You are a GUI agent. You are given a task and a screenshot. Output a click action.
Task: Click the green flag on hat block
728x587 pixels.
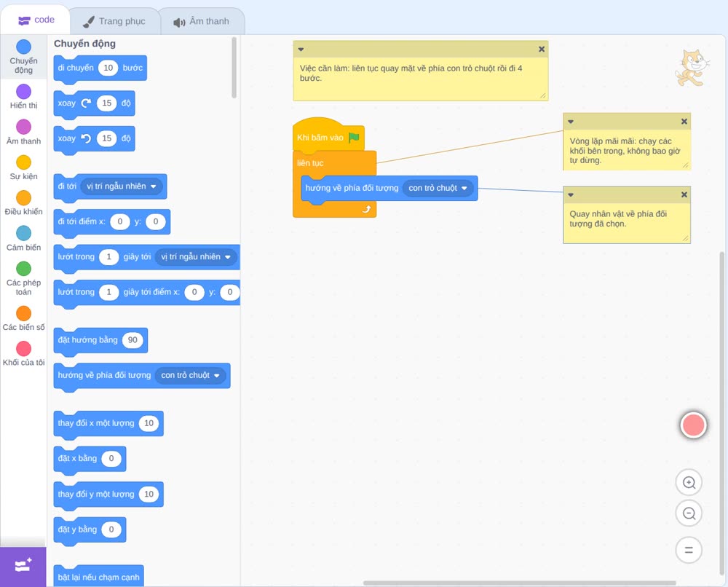click(354, 138)
